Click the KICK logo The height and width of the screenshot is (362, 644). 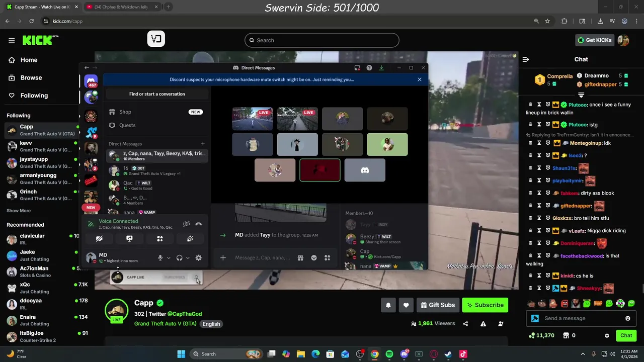[40, 40]
